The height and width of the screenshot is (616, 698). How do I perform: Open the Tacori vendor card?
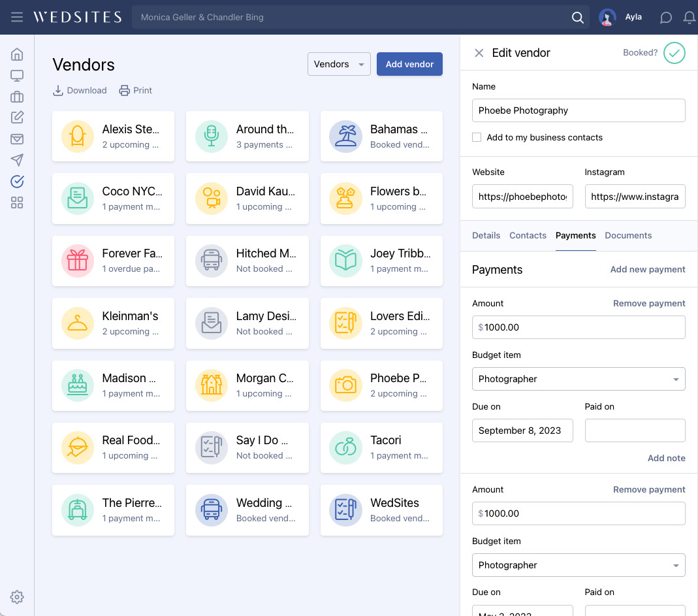tap(381, 447)
